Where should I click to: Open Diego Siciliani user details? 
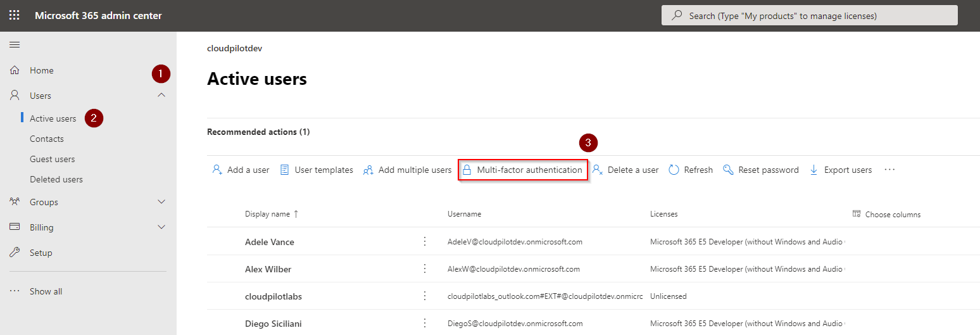click(273, 324)
